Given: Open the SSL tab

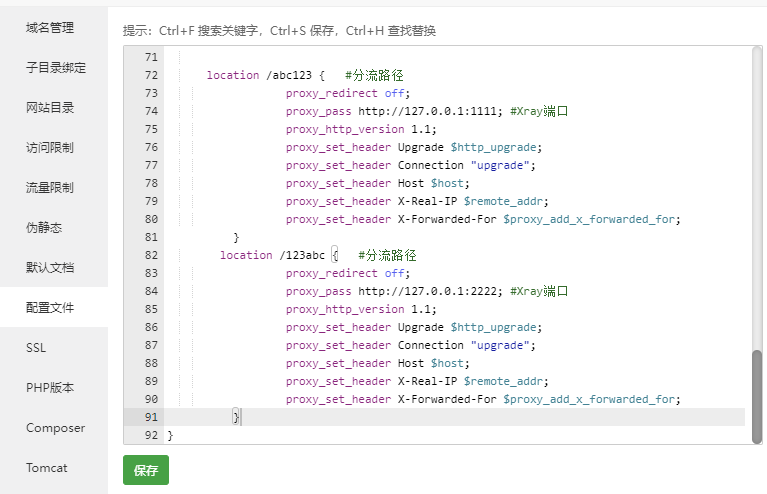Looking at the screenshot, I should coord(36,347).
